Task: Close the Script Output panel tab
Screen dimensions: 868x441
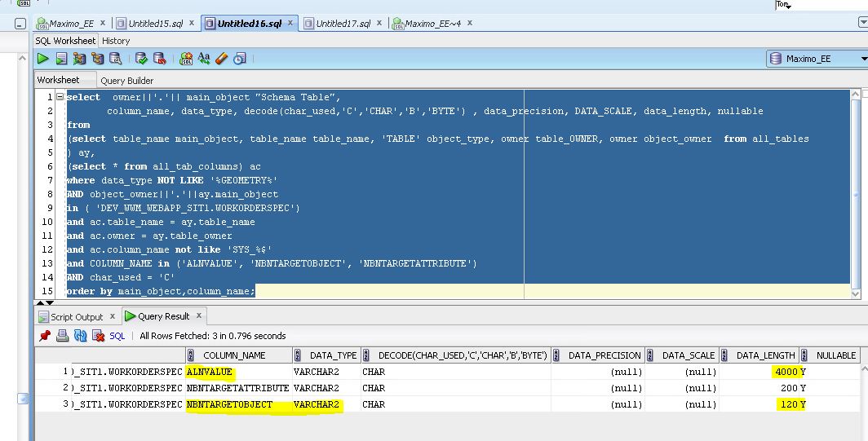Action: (113, 316)
